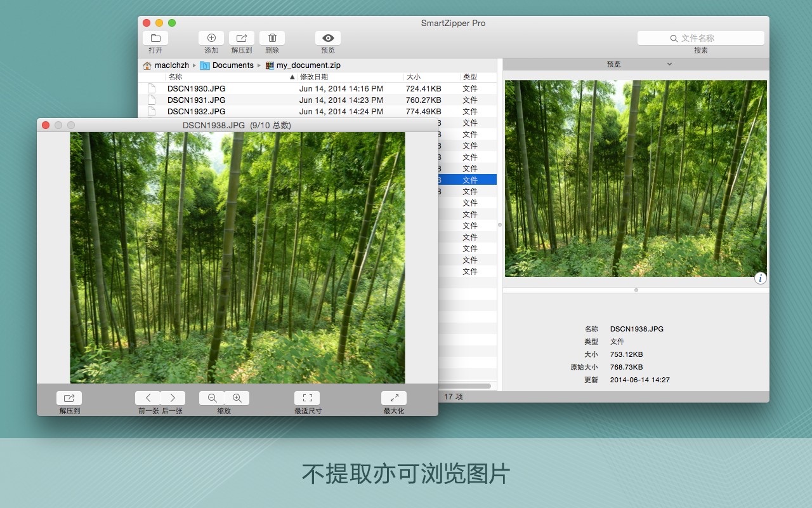
Task: Add files using the 添加 plus icon
Action: tap(211, 37)
